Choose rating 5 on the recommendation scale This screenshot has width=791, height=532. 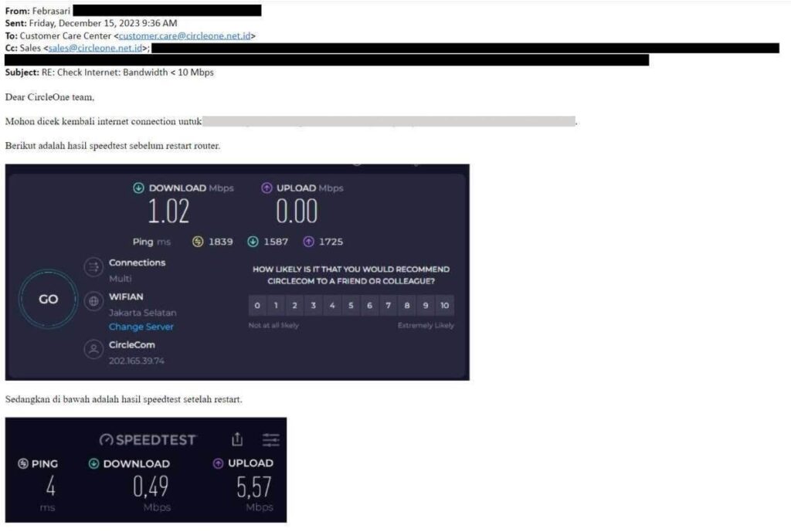pyautogui.click(x=351, y=305)
